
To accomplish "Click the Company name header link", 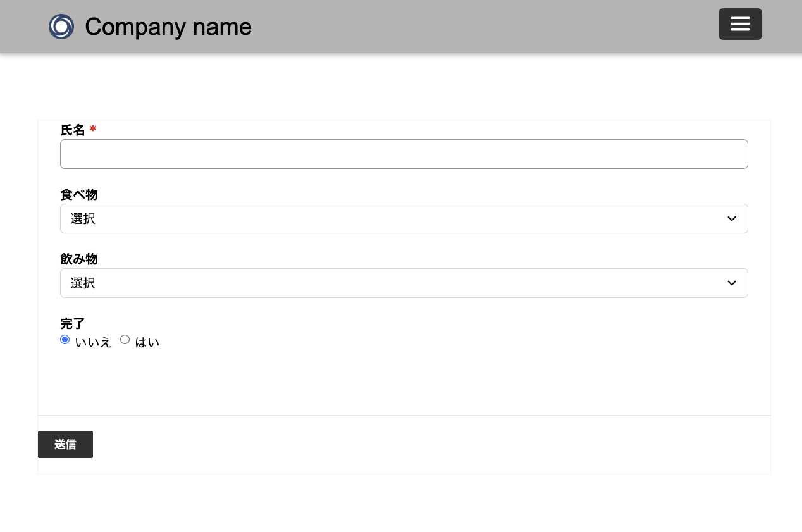I will coord(168,27).
